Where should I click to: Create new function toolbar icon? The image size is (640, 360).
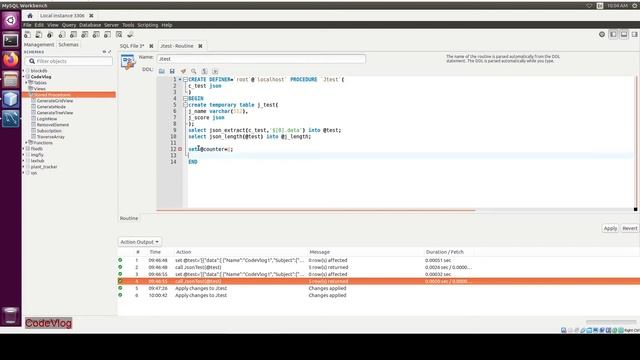coord(107,35)
